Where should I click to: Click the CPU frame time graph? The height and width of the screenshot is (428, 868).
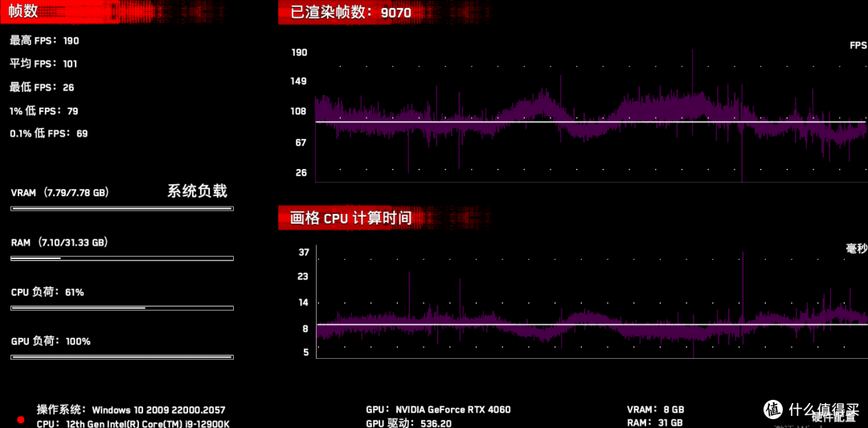[592, 302]
